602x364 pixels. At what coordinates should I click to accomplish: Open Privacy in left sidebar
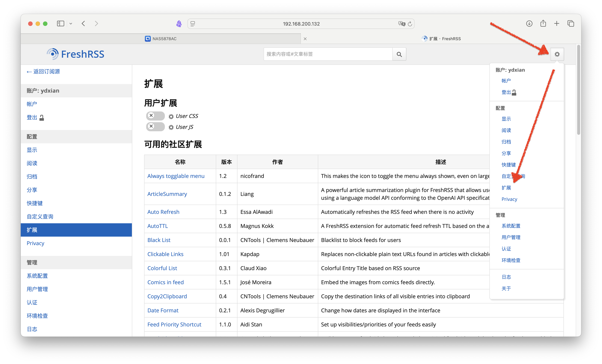tap(35, 243)
